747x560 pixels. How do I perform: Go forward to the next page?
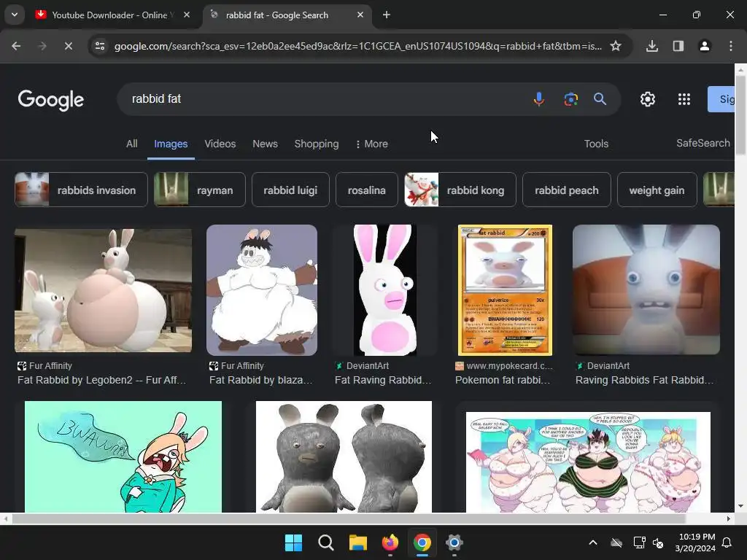[42, 46]
